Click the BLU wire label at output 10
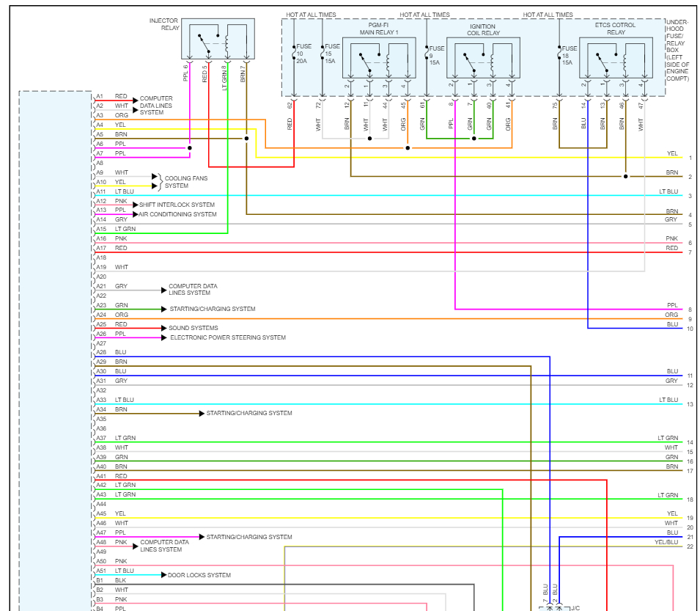The height and width of the screenshot is (611, 700). tap(672, 324)
